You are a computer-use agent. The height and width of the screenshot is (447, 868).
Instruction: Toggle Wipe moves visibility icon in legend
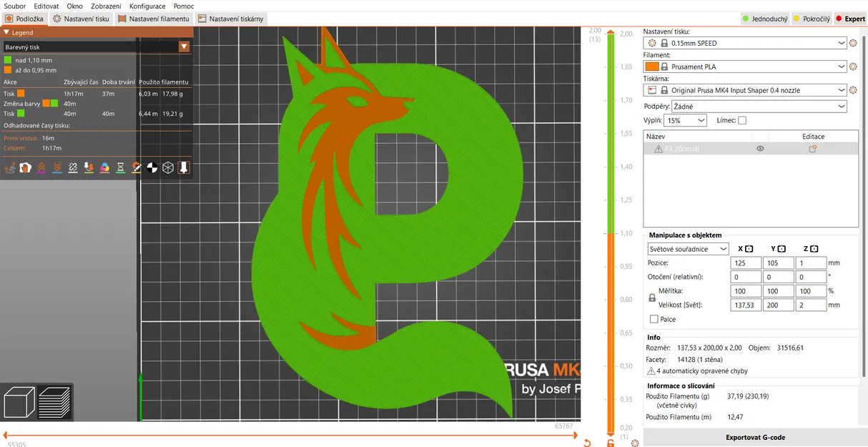[25, 167]
